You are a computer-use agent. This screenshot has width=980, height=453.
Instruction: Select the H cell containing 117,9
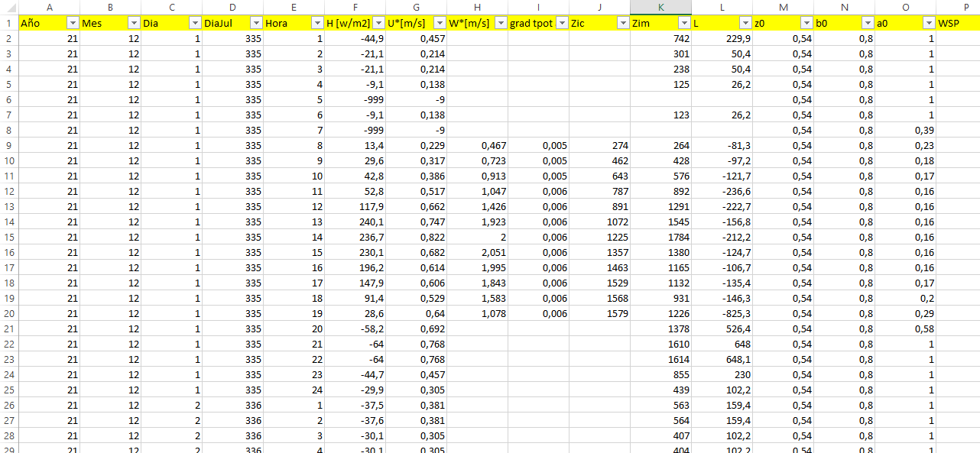pos(355,206)
